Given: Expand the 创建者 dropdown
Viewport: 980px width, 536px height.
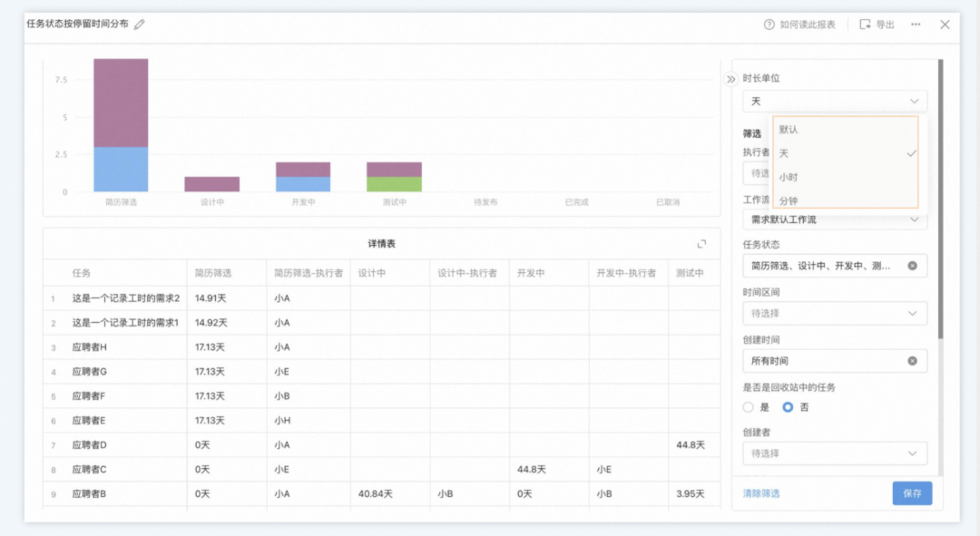Looking at the screenshot, I should (834, 453).
